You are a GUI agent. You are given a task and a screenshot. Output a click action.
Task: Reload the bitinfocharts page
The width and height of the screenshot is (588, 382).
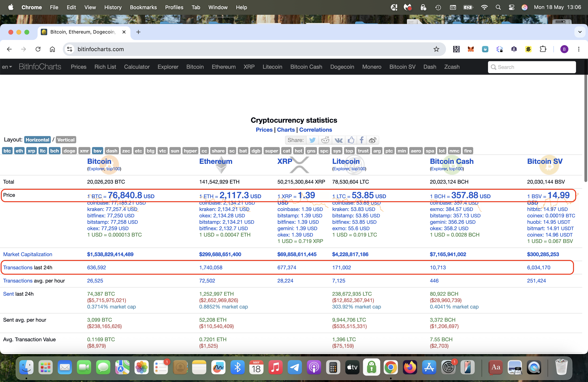coord(38,49)
